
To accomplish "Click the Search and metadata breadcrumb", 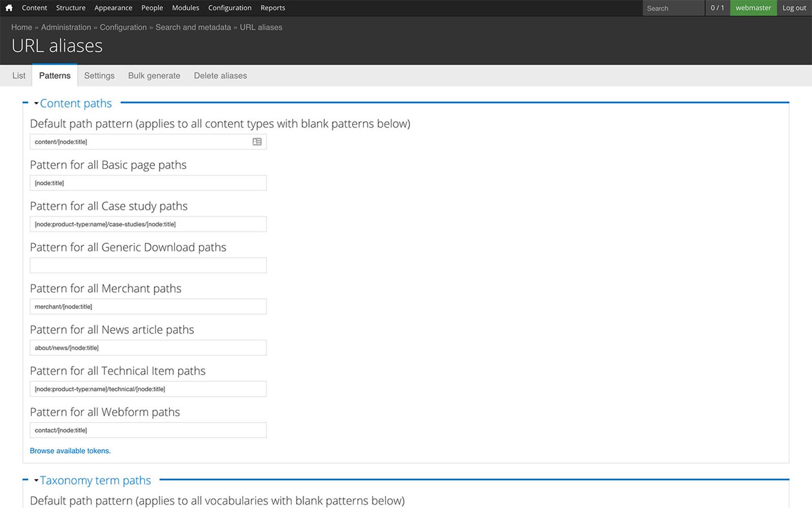I will [193, 27].
